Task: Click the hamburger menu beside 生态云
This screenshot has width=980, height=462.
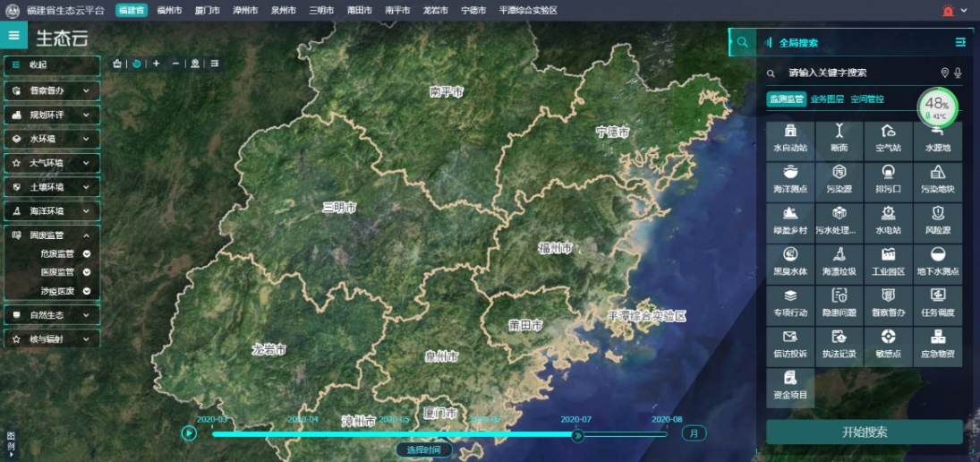Action: pos(13,36)
